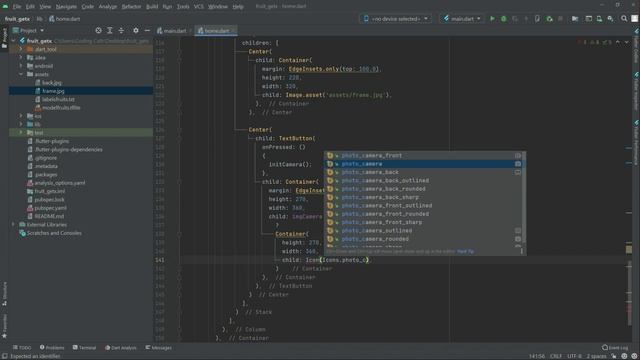Open the Build menu
The width and height of the screenshot is (640, 360).
coord(152,7)
